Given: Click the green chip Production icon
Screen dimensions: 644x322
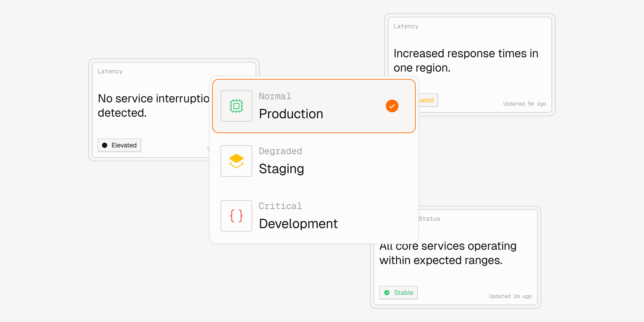Looking at the screenshot, I should (x=236, y=106).
